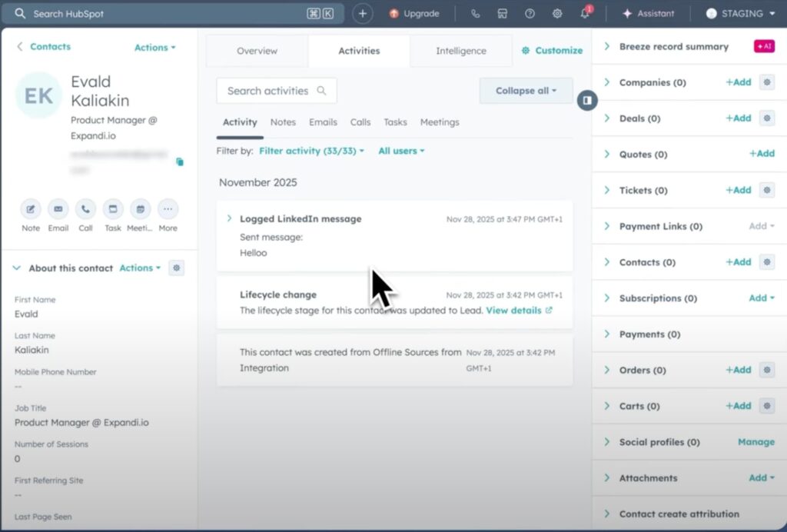Switch to the Intelligence tab
787x532 pixels.
point(460,50)
